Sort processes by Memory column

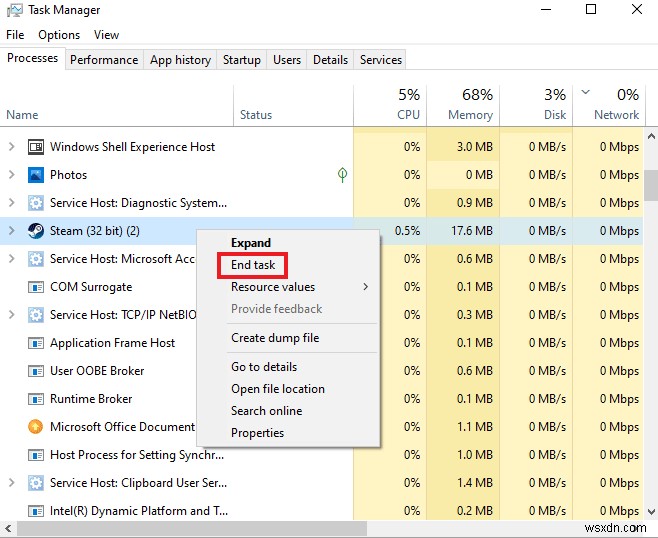pyautogui.click(x=461, y=105)
